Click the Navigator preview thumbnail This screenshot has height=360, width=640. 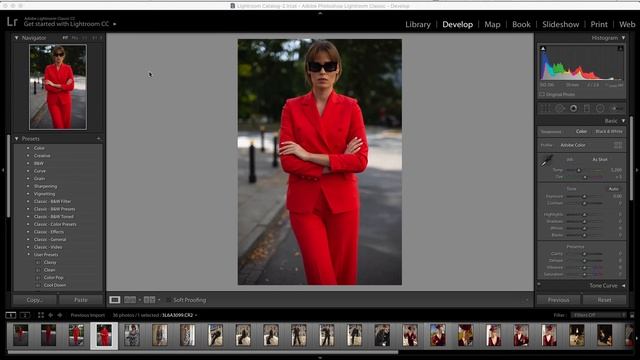(x=58, y=87)
